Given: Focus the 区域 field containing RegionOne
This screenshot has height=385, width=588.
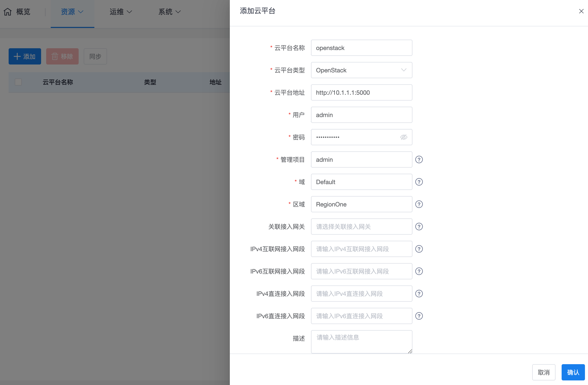Looking at the screenshot, I should point(361,204).
